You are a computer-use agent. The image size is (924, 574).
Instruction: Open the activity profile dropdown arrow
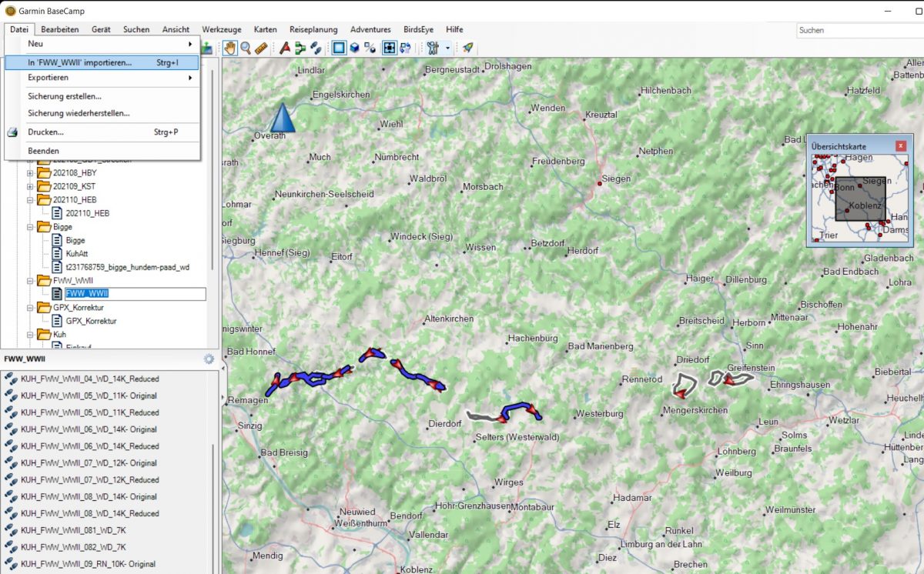pyautogui.click(x=447, y=48)
